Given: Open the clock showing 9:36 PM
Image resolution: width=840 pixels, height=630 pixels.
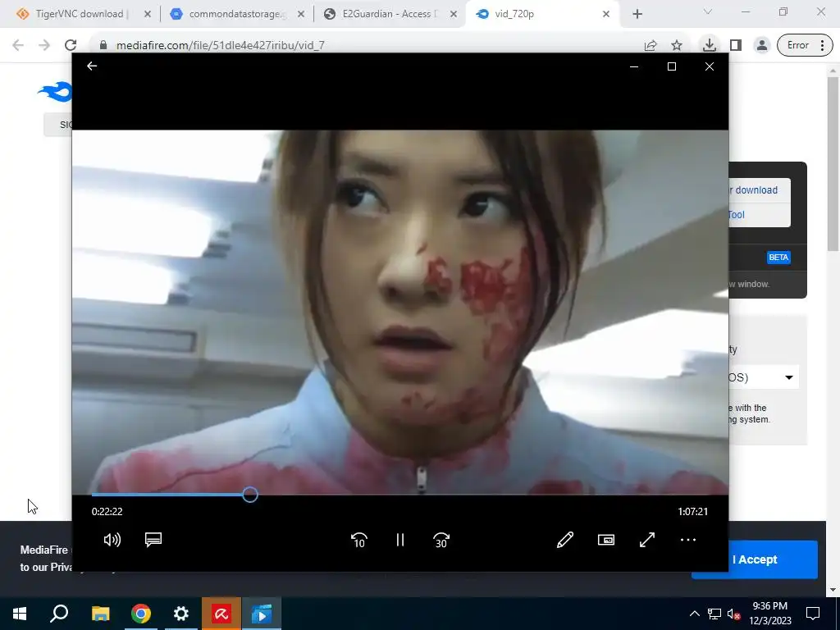Looking at the screenshot, I should coord(769,614).
